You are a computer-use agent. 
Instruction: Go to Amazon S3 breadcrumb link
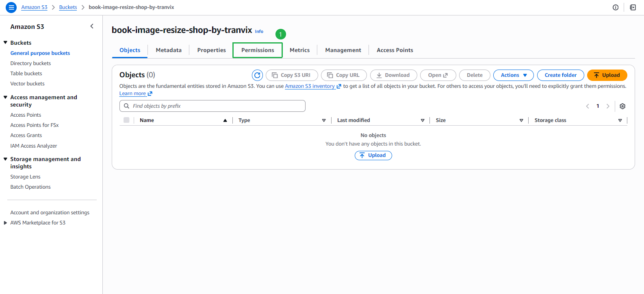pyautogui.click(x=35, y=7)
